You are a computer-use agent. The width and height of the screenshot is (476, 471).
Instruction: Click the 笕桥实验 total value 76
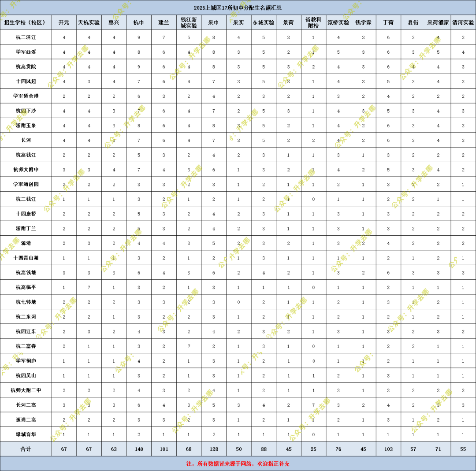point(338,449)
